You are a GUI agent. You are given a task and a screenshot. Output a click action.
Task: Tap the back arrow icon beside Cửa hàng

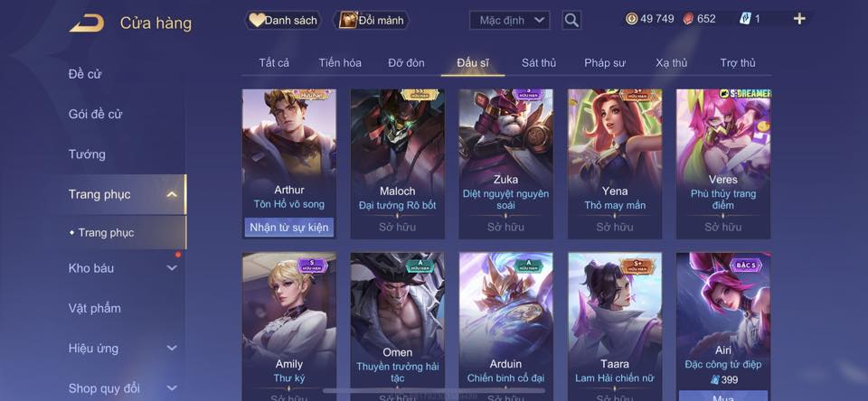[87, 23]
